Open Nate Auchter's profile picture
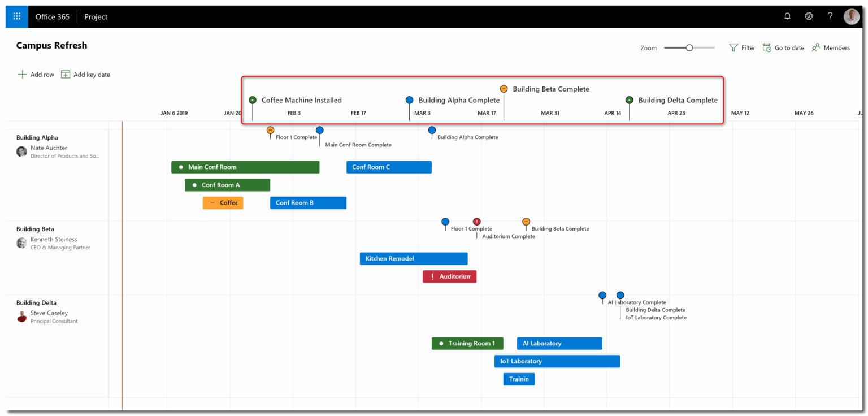The height and width of the screenshot is (416, 868). (x=21, y=151)
